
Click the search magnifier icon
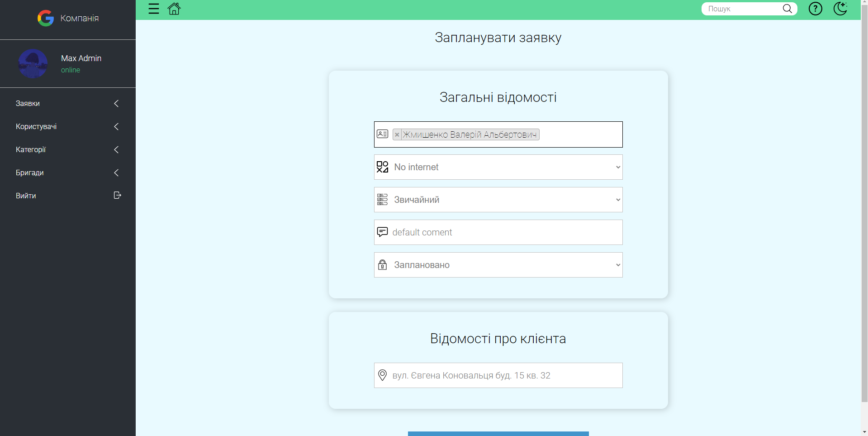[x=787, y=9]
